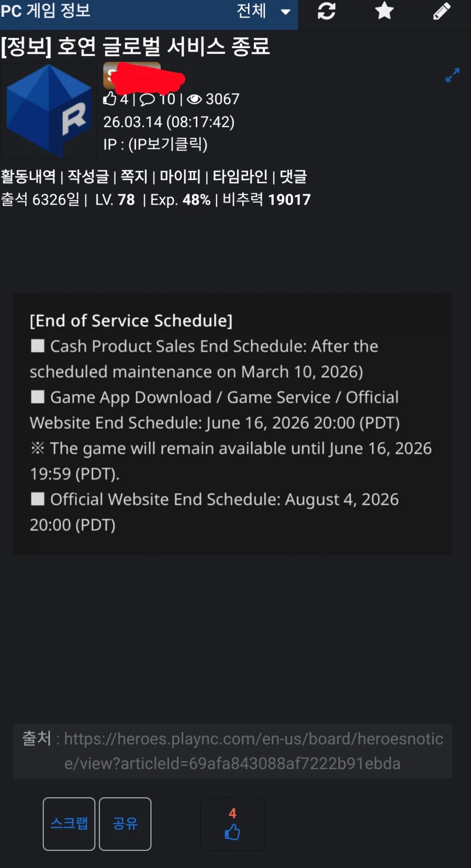Screen dimensions: 471x868
Task: Open the 전체 category dropdown
Action: click(x=263, y=11)
